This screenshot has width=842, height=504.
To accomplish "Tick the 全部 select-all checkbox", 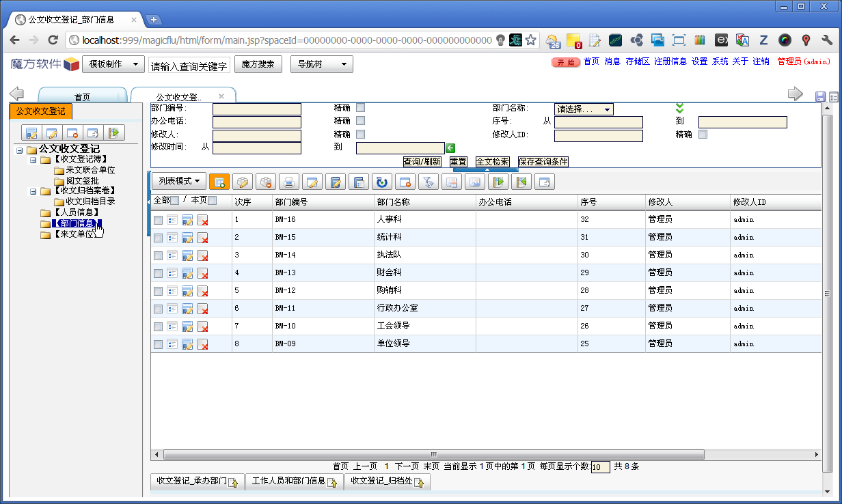I will [x=174, y=201].
